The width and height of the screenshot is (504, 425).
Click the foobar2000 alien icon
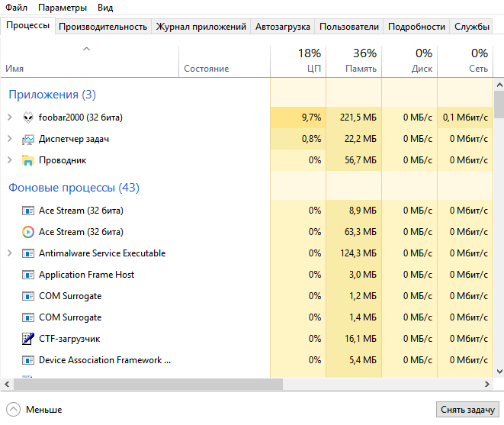click(28, 118)
